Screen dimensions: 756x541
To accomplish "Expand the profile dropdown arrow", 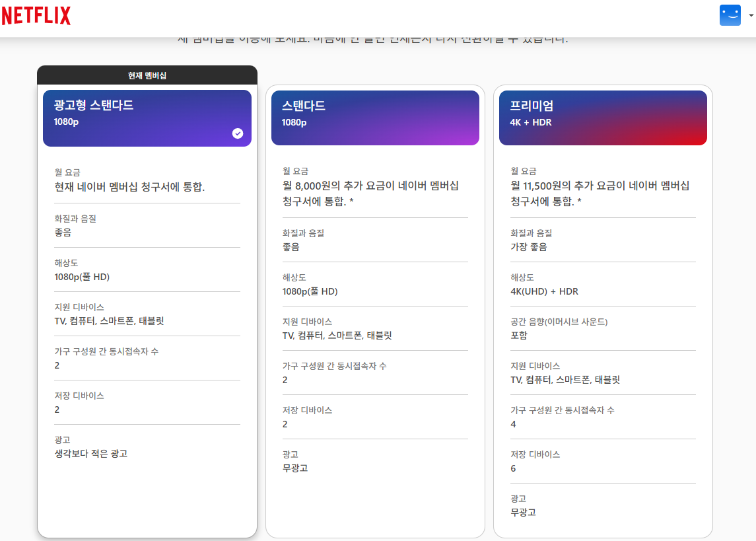I will [751, 15].
